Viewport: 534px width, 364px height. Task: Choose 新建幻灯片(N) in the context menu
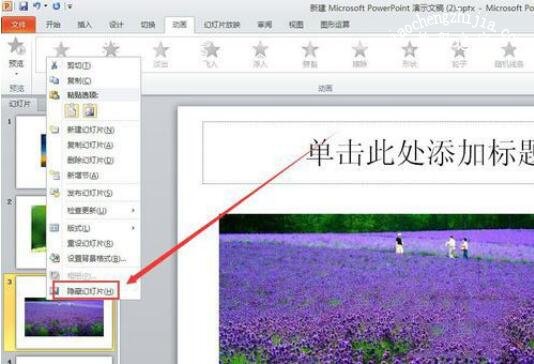93,130
